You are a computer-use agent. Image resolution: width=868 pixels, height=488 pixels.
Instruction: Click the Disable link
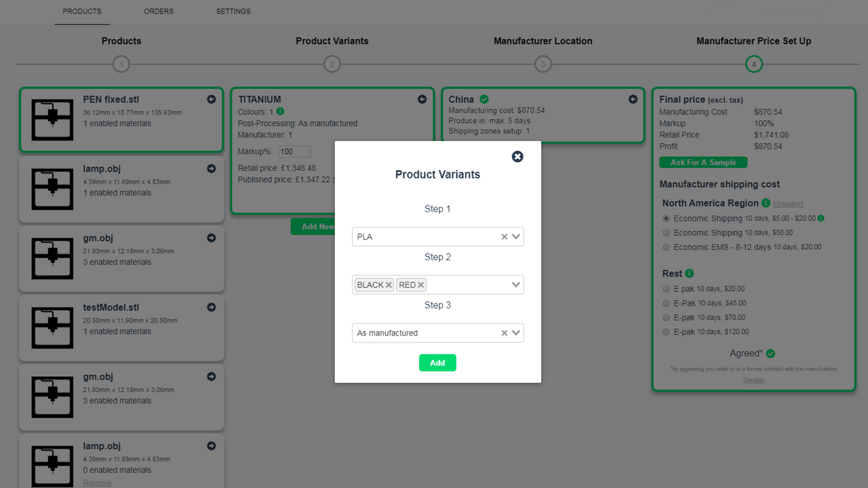[753, 380]
